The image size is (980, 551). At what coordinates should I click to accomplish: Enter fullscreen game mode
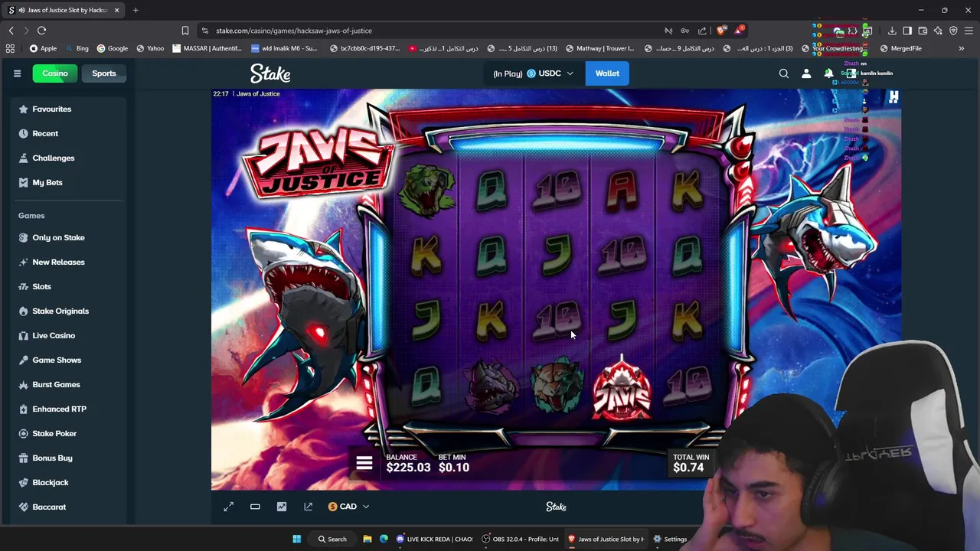click(x=228, y=507)
